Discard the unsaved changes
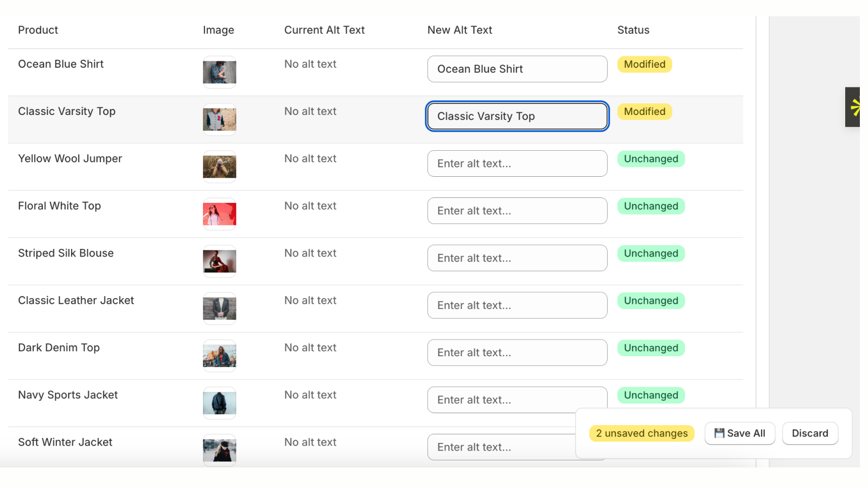This screenshot has width=868, height=488. (810, 433)
